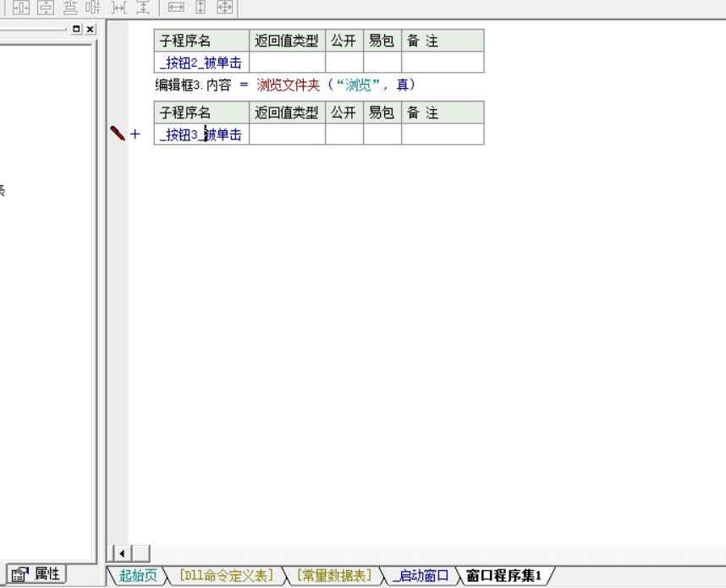Switch to the _启动窗口 tab
The image size is (726, 588).
(421, 575)
